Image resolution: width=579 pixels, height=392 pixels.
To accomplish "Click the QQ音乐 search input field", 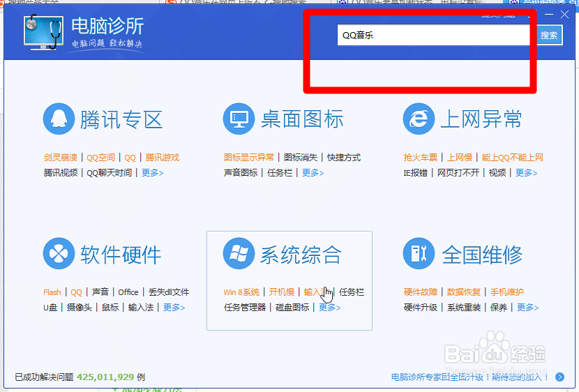I will pos(434,36).
